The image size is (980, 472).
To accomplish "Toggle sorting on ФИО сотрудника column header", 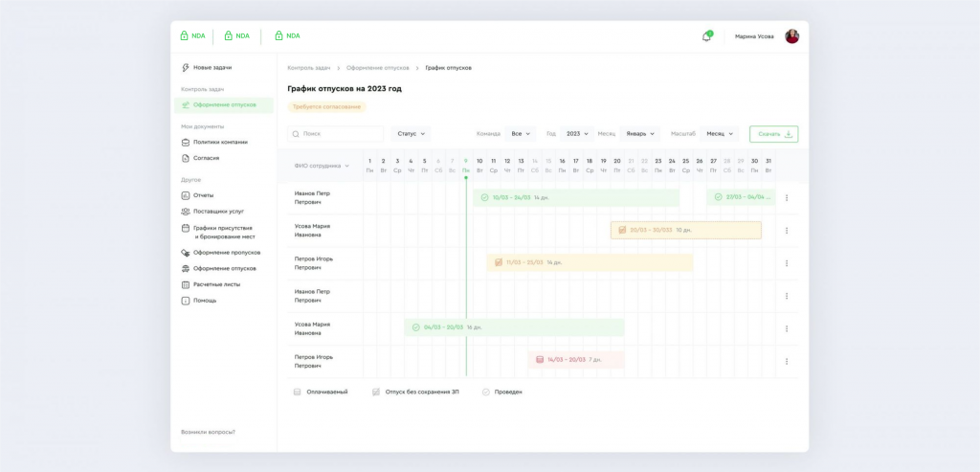I will [x=322, y=166].
